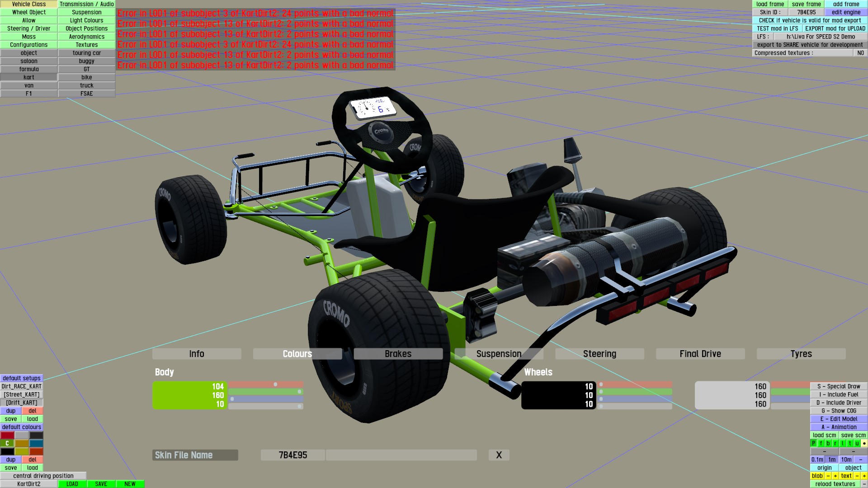868x488 pixels.
Task: Click the yellow dot view button
Action: click(864, 443)
